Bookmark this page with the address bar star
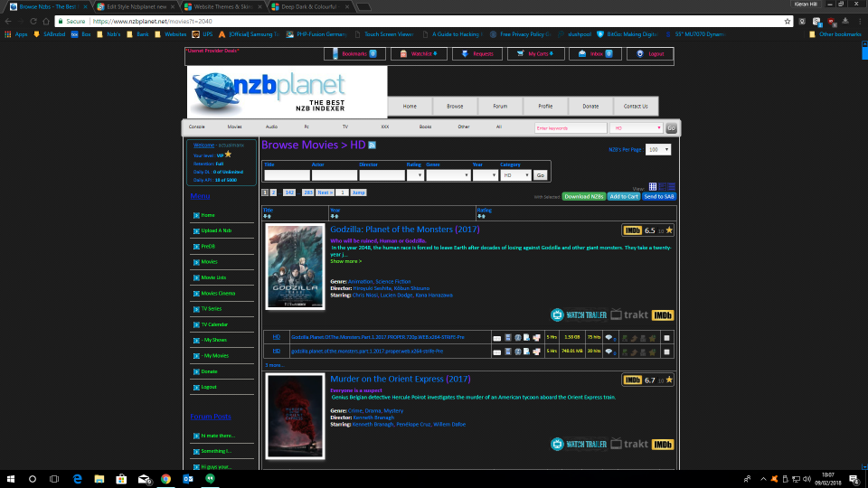868x488 pixels. pos(788,21)
